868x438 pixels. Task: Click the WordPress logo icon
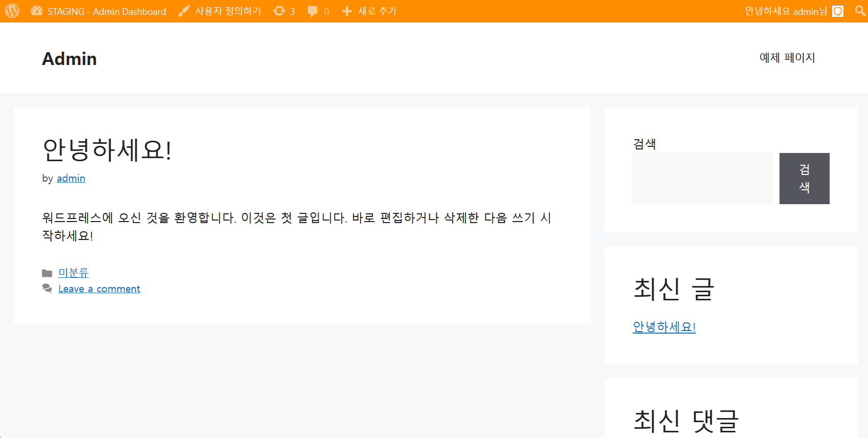pyautogui.click(x=12, y=11)
